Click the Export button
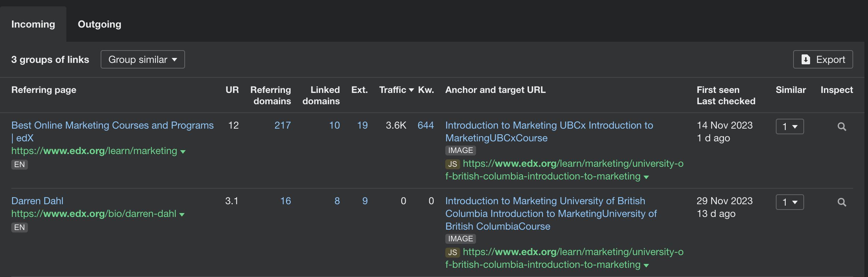This screenshot has height=277, width=868. point(823,59)
